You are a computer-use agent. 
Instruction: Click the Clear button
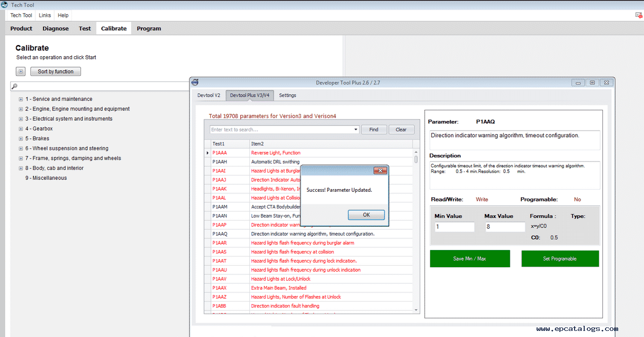[401, 130]
